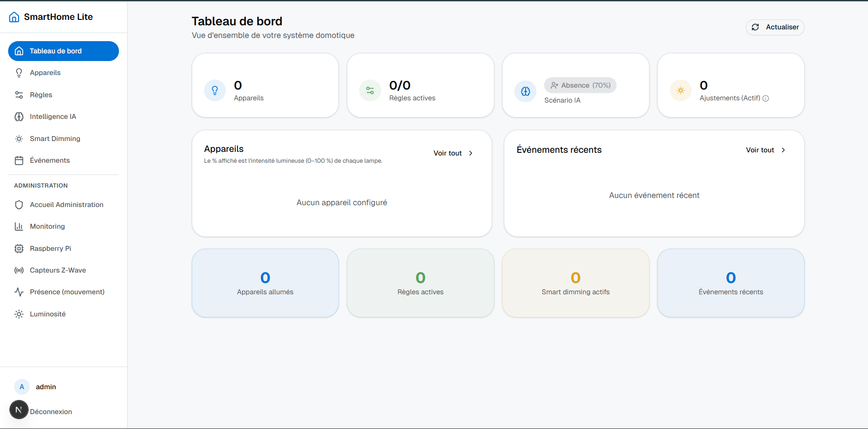Select the Règles sliders icon in sidebar

(19, 94)
